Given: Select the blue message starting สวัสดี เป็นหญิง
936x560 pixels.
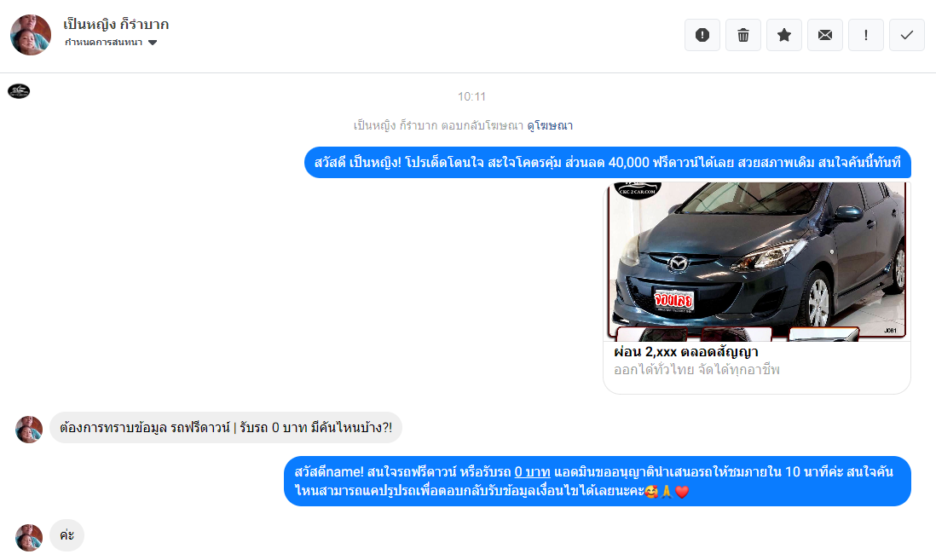Looking at the screenshot, I should [x=607, y=163].
